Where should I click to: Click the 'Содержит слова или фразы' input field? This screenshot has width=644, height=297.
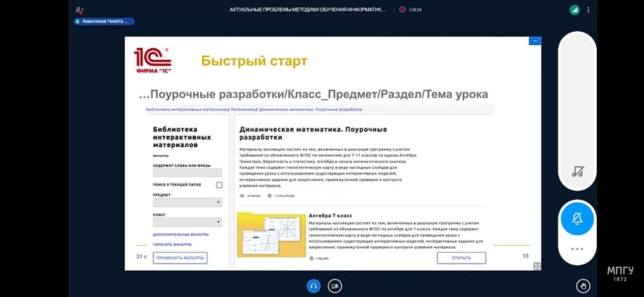click(187, 172)
